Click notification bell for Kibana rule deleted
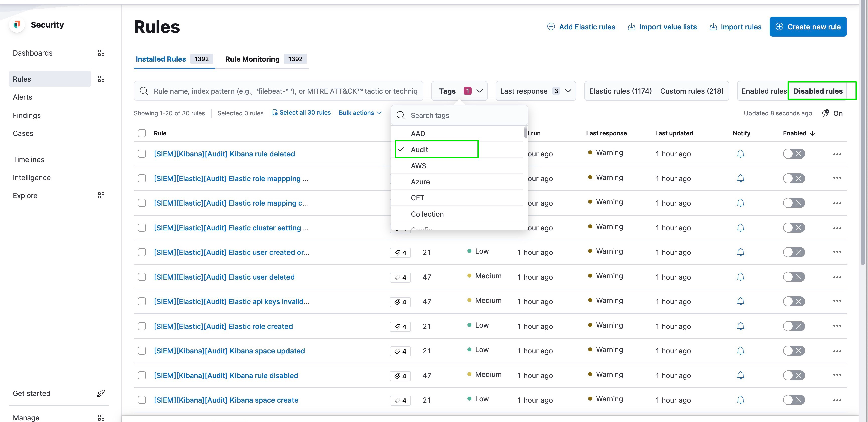 (x=740, y=154)
